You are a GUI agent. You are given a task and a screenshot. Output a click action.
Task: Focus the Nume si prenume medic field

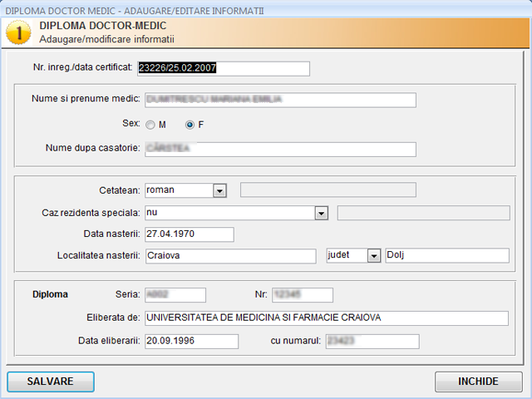[279, 100]
